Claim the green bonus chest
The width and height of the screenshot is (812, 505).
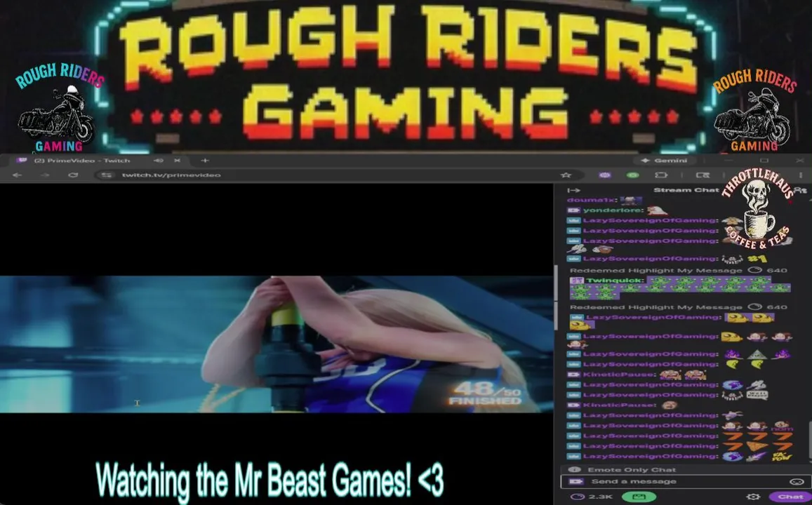(x=639, y=497)
